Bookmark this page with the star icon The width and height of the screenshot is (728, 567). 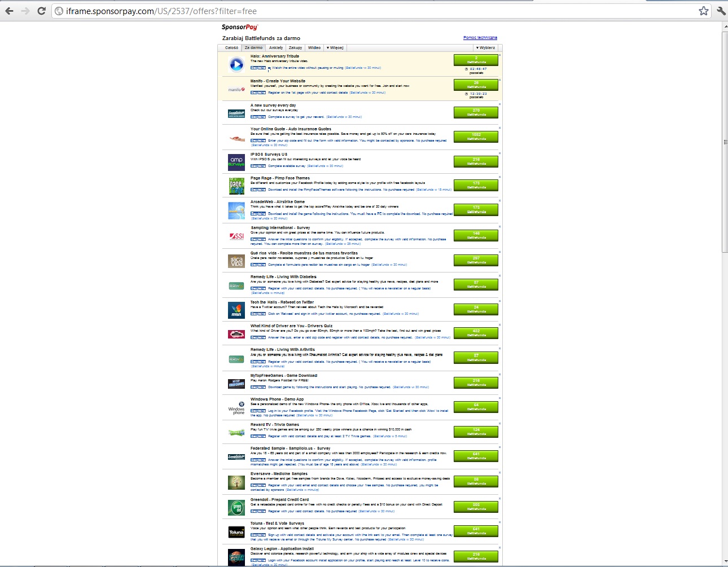click(703, 11)
